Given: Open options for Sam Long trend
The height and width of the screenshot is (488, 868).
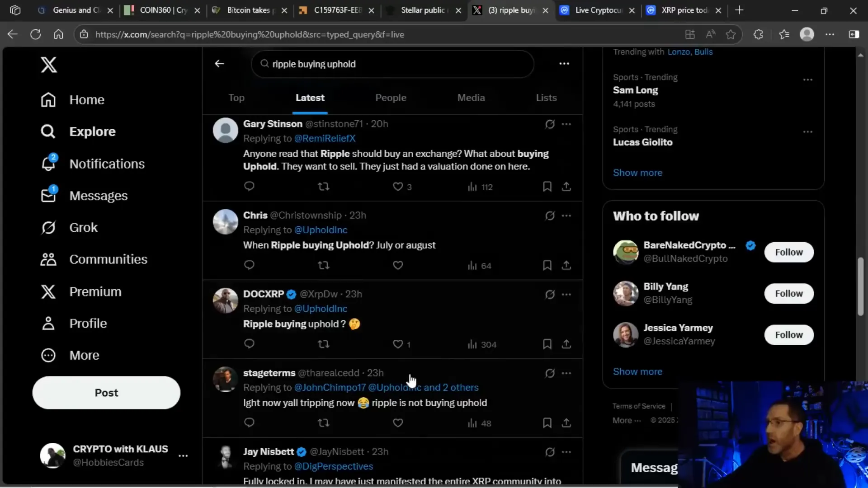Looking at the screenshot, I should (x=808, y=80).
